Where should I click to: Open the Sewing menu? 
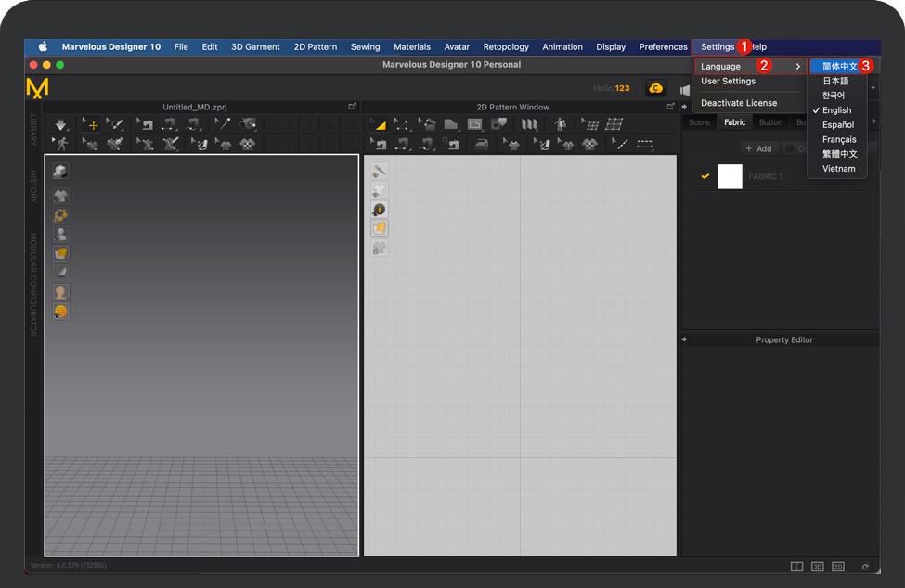365,47
